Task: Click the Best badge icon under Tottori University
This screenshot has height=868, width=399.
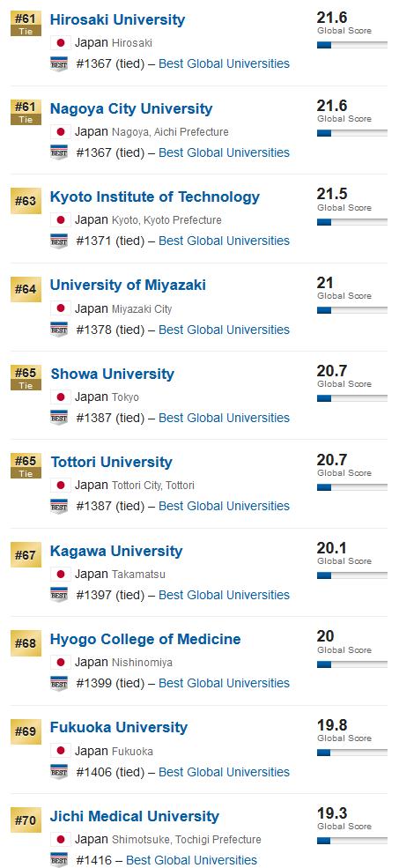Action: coord(59,506)
